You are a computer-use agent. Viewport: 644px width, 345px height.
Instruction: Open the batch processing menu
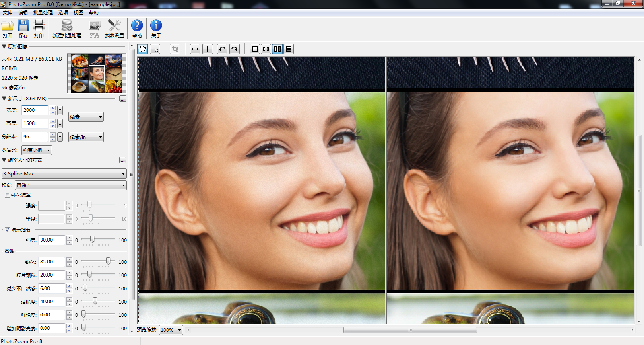click(43, 13)
